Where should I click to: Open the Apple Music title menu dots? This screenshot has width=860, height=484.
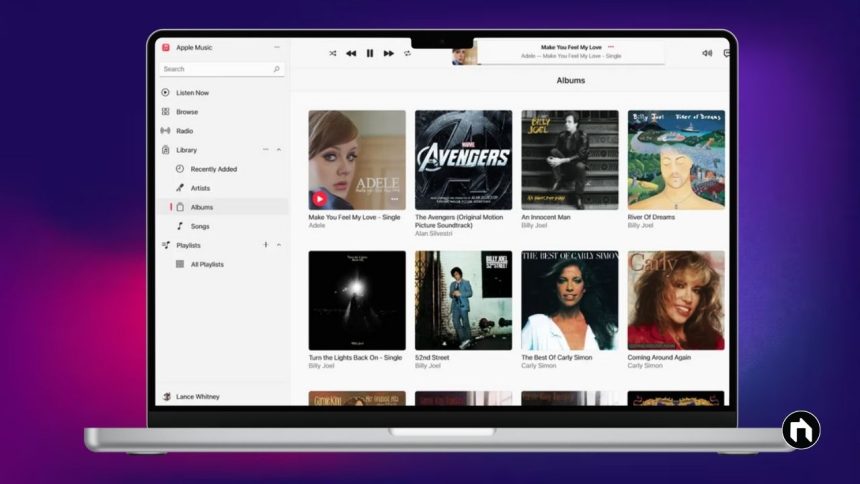coord(277,47)
